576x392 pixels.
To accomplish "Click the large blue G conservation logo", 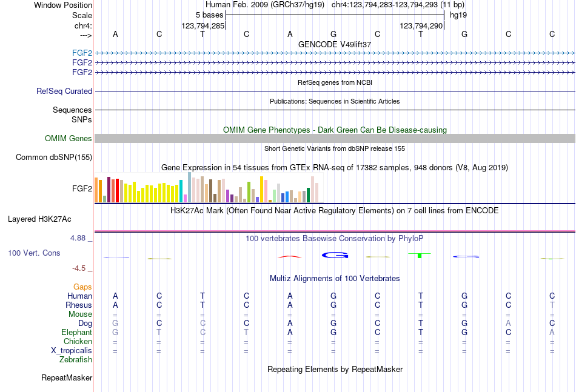I will click(335, 255).
